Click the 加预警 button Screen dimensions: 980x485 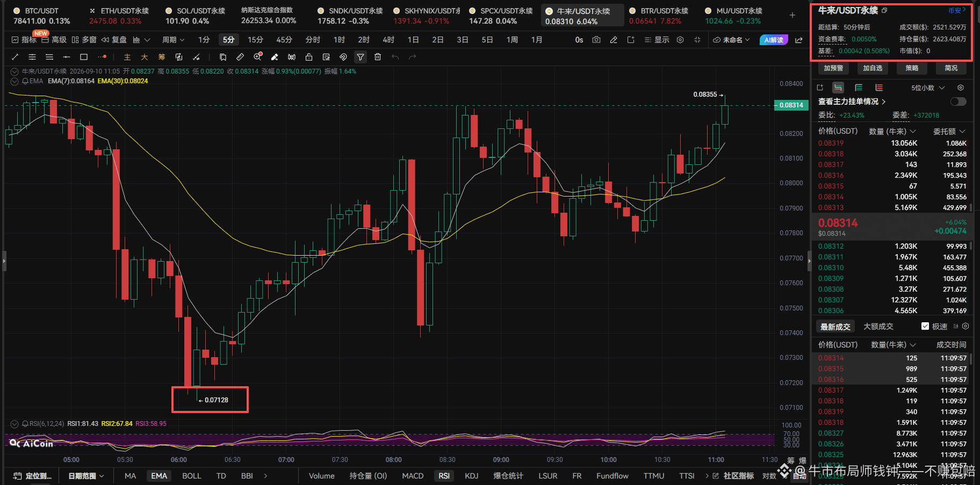coord(833,68)
